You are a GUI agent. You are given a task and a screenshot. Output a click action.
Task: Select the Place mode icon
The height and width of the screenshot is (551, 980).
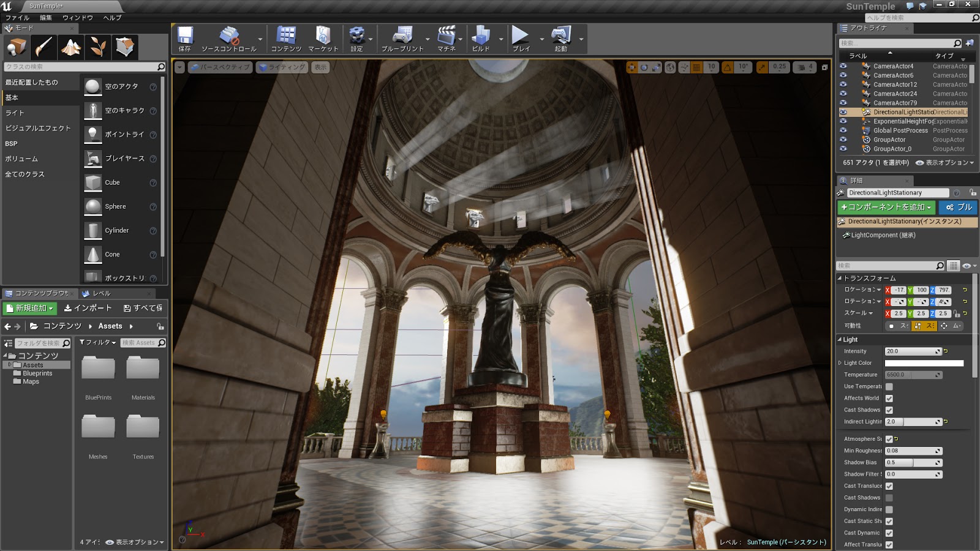17,47
